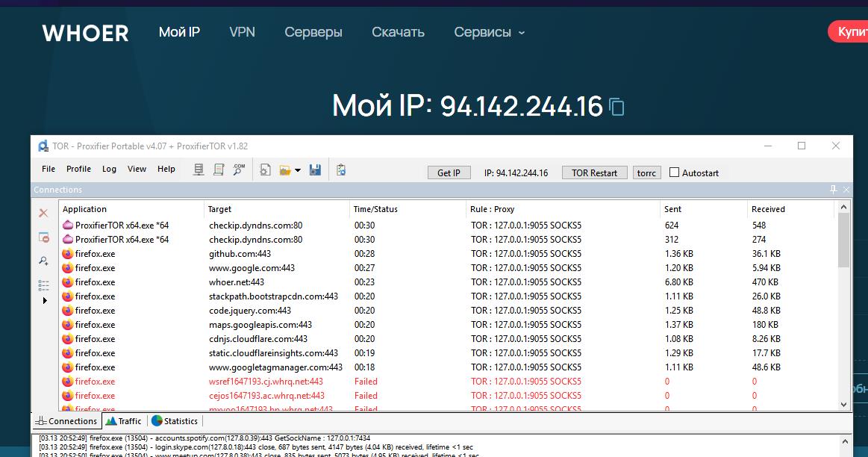Screen dimensions: 868x457
Task: Click the red X close connection icon
Action: tap(44, 214)
